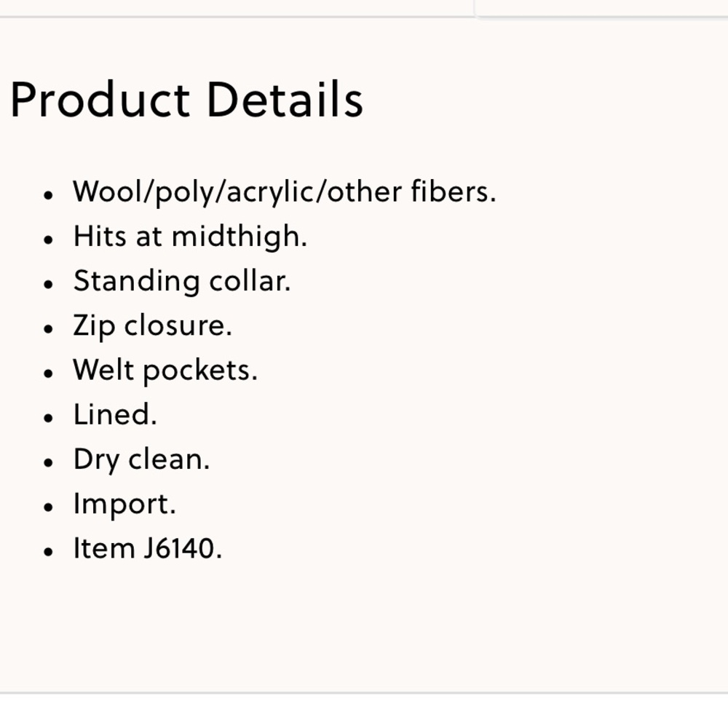This screenshot has width=728, height=728.
Task: Click the Lined list item
Action: point(115,414)
